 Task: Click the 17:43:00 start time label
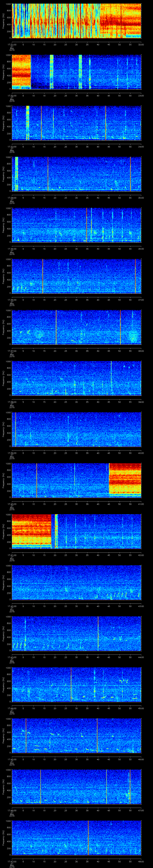(12, 657)
